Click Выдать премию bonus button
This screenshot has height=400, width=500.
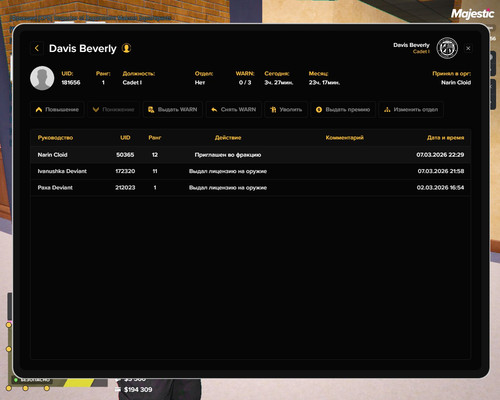[343, 109]
